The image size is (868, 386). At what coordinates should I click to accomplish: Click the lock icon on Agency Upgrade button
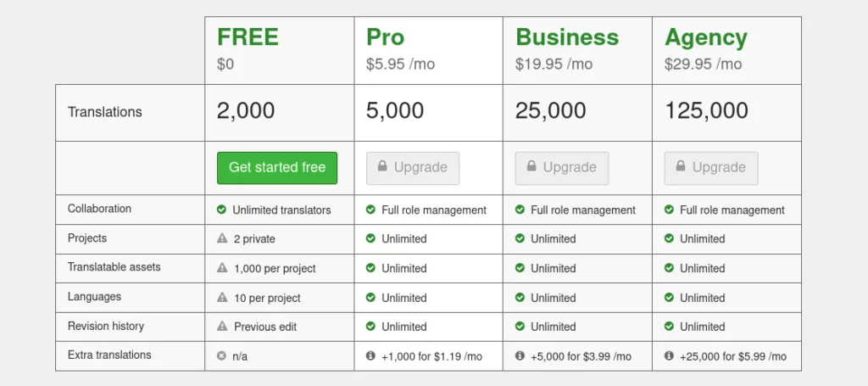tap(681, 166)
